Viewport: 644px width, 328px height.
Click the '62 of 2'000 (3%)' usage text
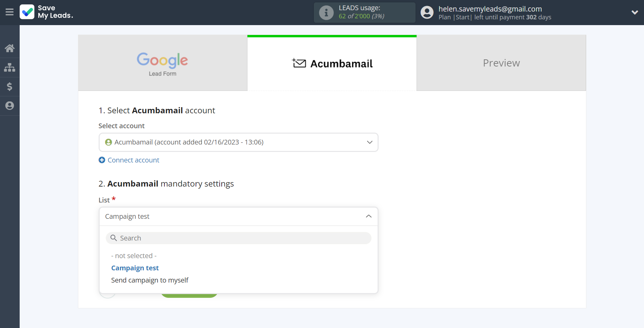[x=361, y=16]
